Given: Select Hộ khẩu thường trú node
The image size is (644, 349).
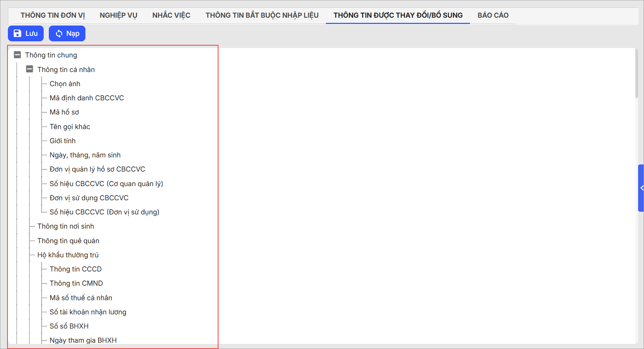Looking at the screenshot, I should coord(68,255).
